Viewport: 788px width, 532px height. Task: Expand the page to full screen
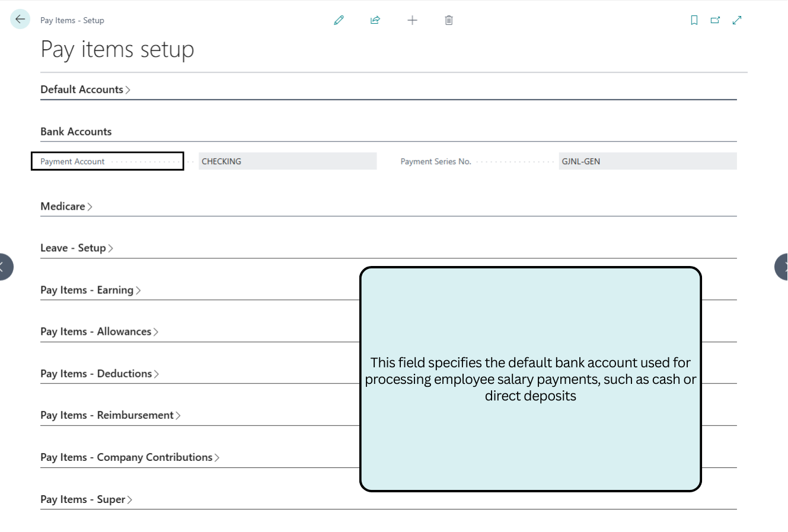pos(736,20)
